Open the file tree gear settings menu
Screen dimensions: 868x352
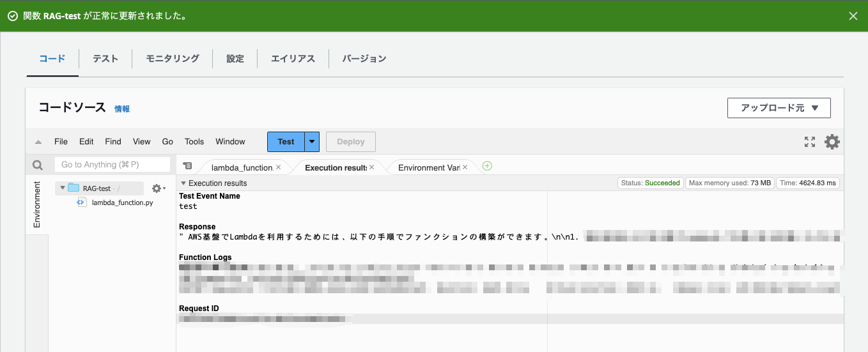[159, 188]
